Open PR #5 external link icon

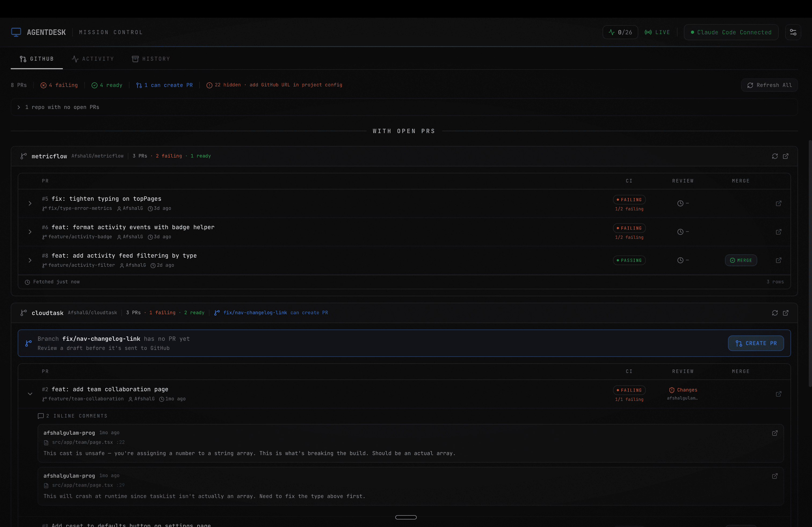click(778, 203)
